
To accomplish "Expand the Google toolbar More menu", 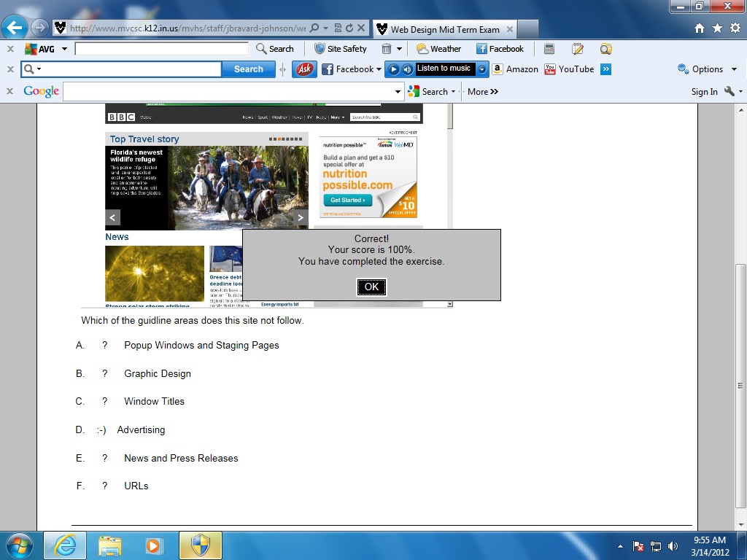I will [x=483, y=92].
